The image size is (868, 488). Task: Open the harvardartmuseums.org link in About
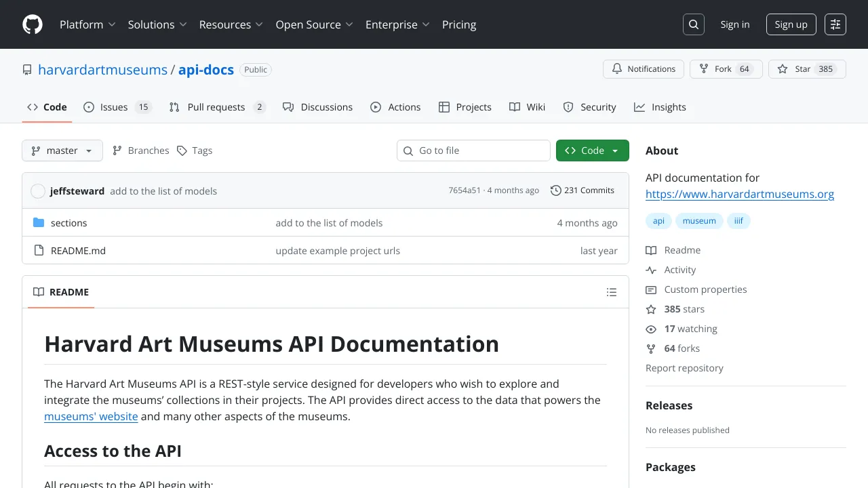click(x=740, y=194)
